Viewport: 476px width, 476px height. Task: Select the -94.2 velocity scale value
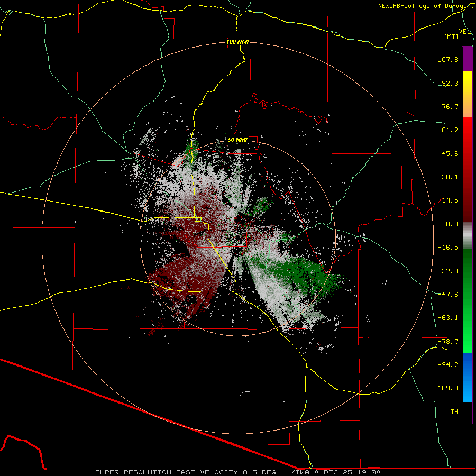(x=448, y=365)
